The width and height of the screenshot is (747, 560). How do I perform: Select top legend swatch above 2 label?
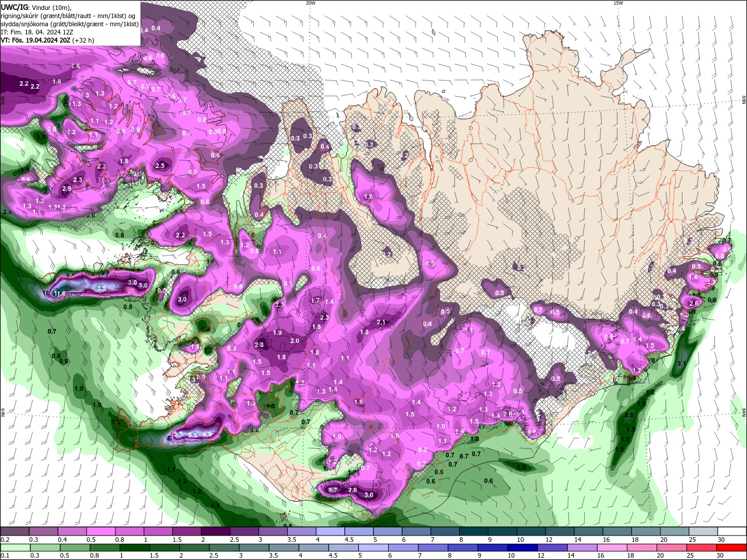click(215, 531)
